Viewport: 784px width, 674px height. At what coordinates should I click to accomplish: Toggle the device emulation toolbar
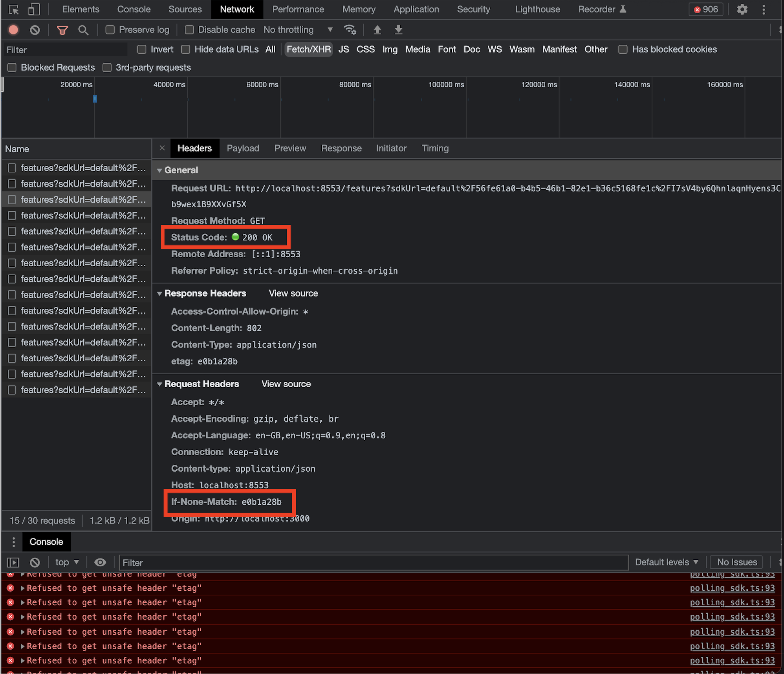click(x=34, y=9)
